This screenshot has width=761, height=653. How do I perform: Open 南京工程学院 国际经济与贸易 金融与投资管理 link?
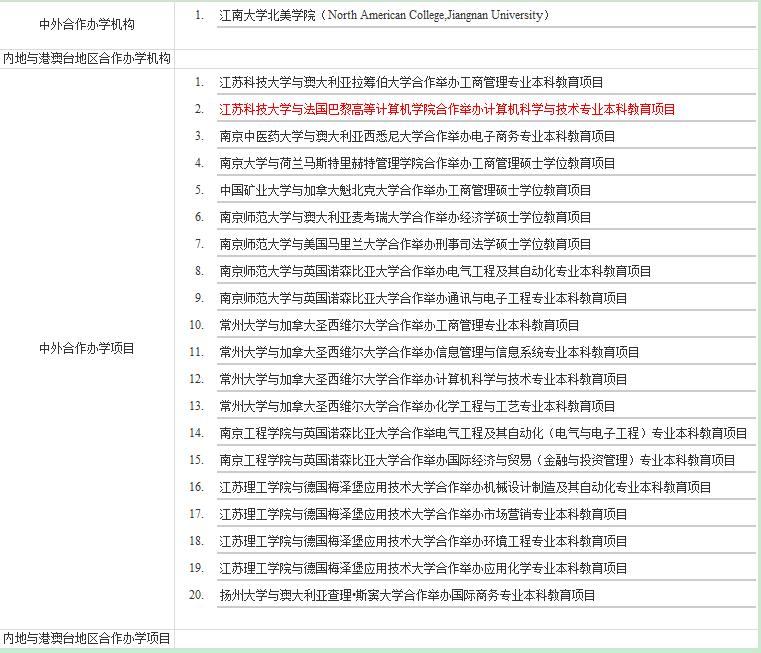tap(477, 460)
